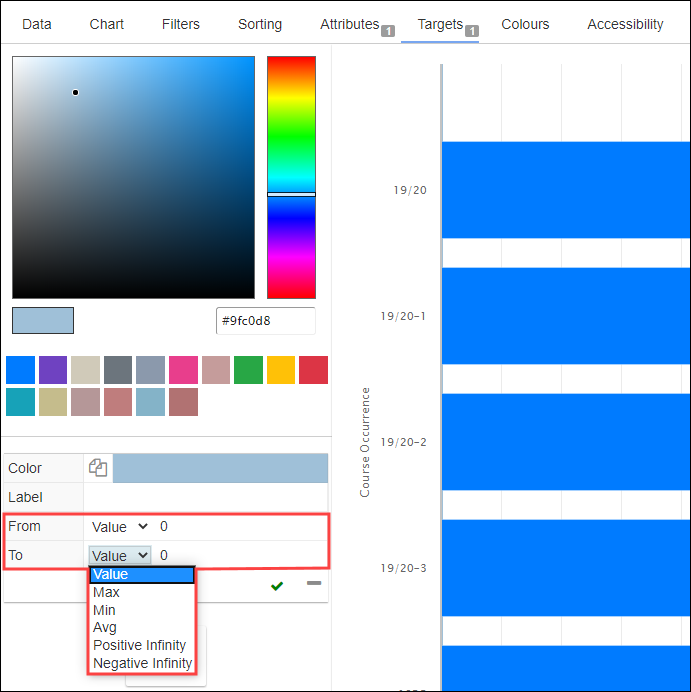Viewport: 691px width, 692px height.
Task: Go to the Accessibility tab
Action: 625,24
